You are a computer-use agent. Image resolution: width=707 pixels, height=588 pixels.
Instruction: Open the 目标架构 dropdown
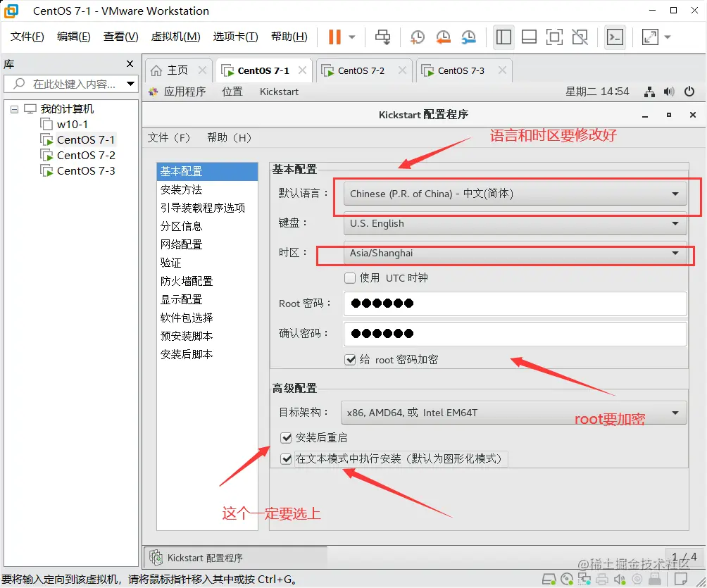click(513, 413)
